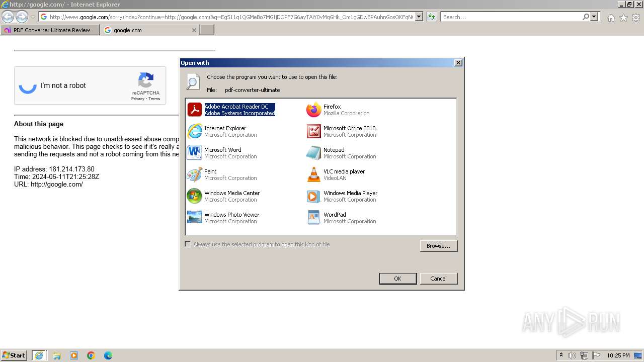Select Microsoft Office 2010 icon
Screen dimensions: 644x362
[314, 131]
